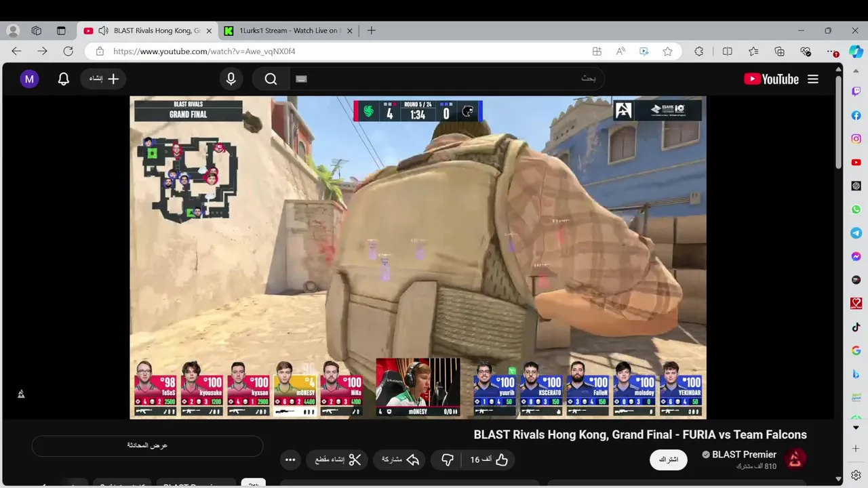
Task: Open the YouTube hamburger guide menu
Action: 813,79
